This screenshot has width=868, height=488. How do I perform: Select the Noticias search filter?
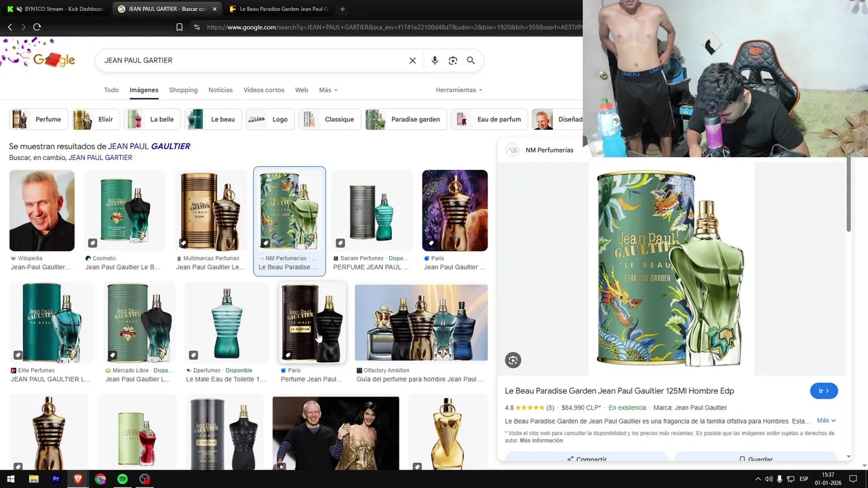tap(220, 90)
